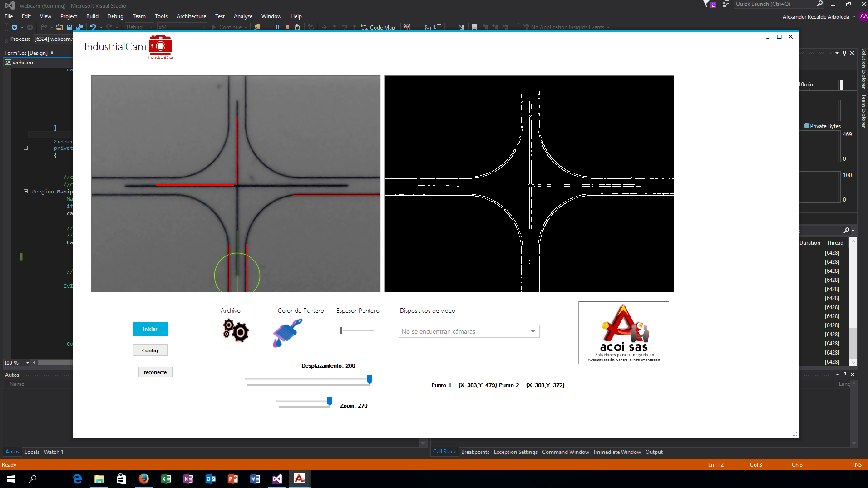The width and height of the screenshot is (868, 488).
Task: Click the Iniciar button
Action: tap(150, 329)
